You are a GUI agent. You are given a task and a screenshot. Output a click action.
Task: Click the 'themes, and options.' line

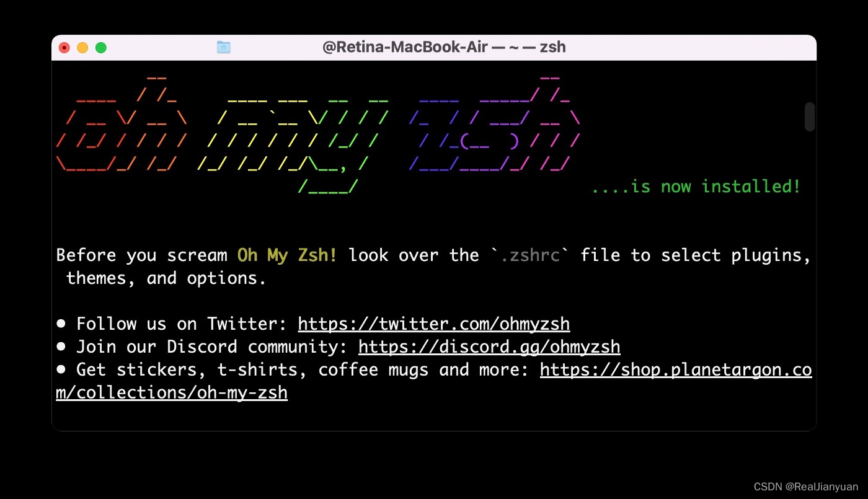click(166, 278)
